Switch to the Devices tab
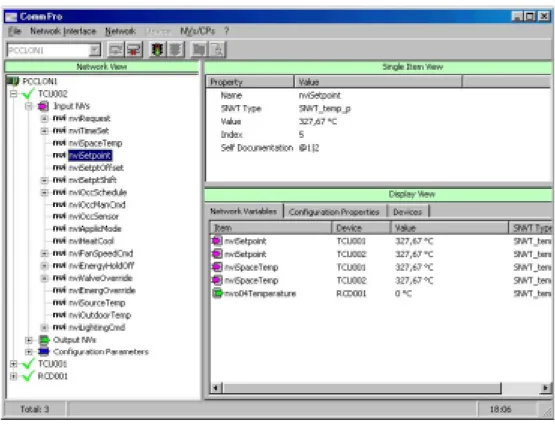This screenshot has height=426, width=555. point(407,212)
